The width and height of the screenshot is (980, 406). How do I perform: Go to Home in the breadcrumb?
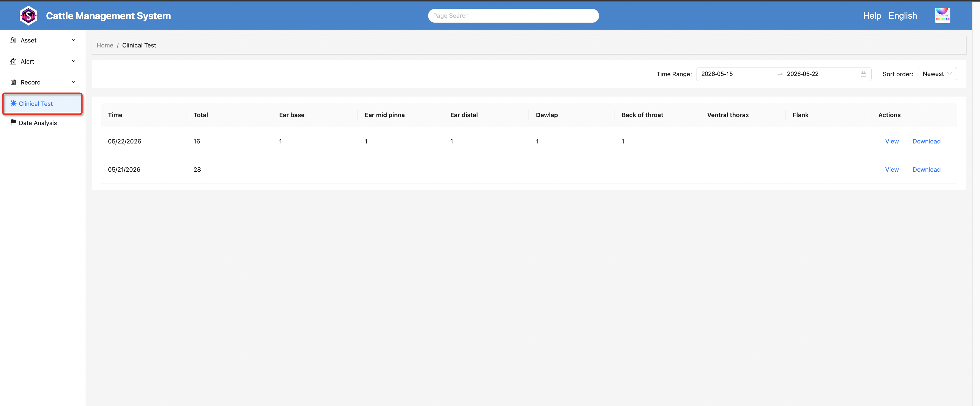point(105,45)
